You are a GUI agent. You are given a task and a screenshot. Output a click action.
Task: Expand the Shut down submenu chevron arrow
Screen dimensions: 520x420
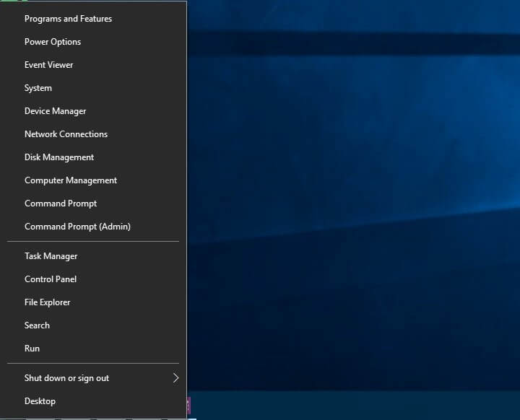tap(175, 378)
